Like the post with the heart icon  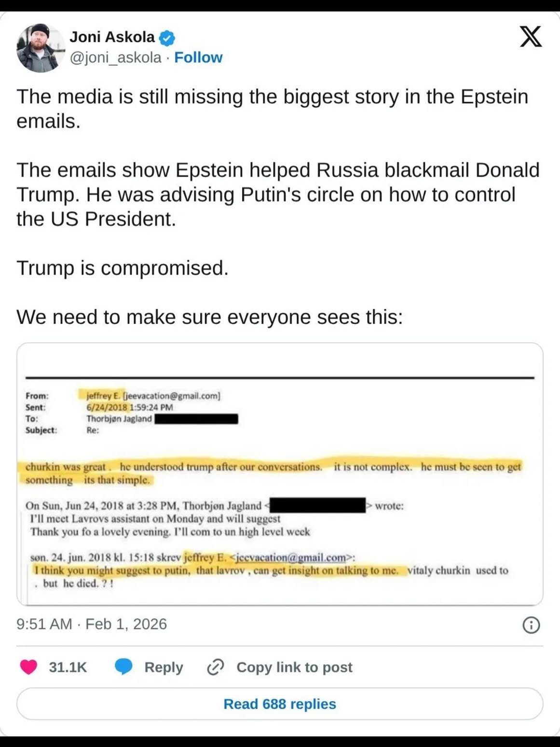tap(28, 667)
